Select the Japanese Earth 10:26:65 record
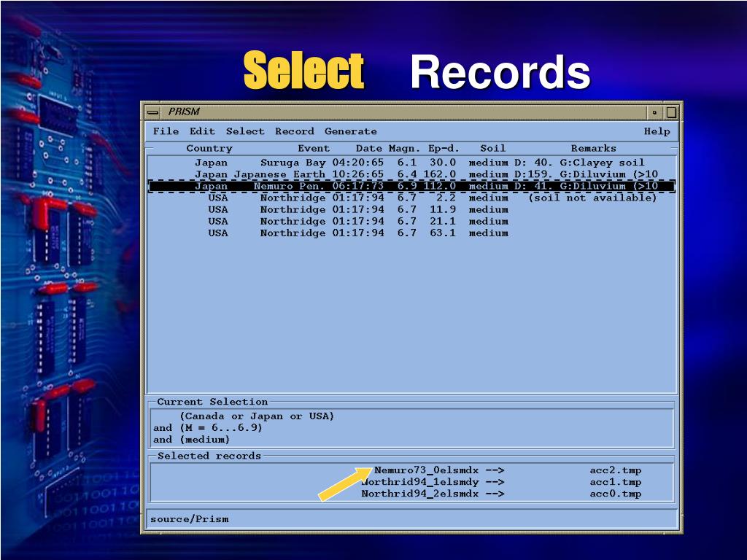The width and height of the screenshot is (747, 560). point(411,174)
